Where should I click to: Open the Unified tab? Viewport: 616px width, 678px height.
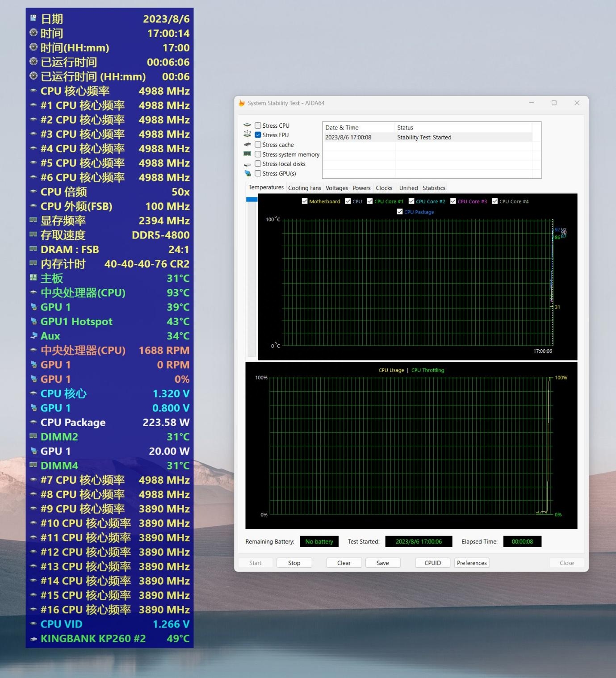click(x=409, y=188)
